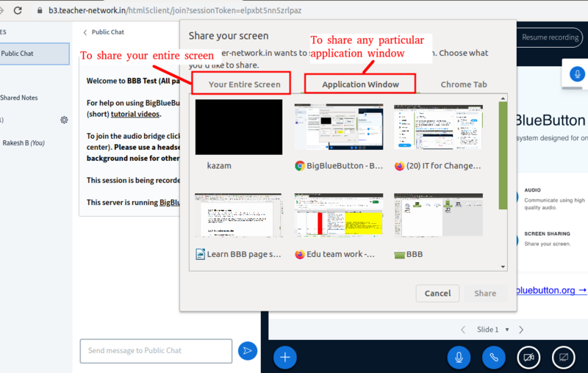Select the Learn BBB page window thumbnail

click(x=238, y=215)
